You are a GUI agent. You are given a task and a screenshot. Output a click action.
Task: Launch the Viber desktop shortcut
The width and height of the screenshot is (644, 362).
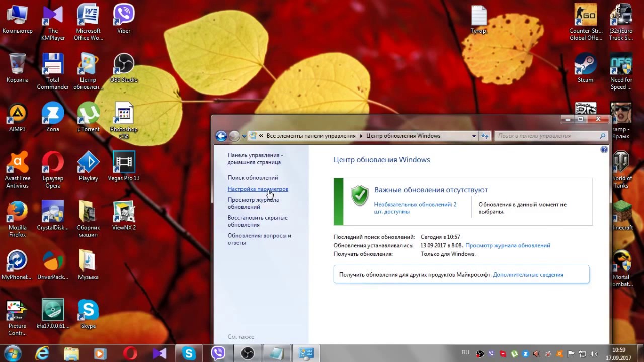[x=124, y=19]
